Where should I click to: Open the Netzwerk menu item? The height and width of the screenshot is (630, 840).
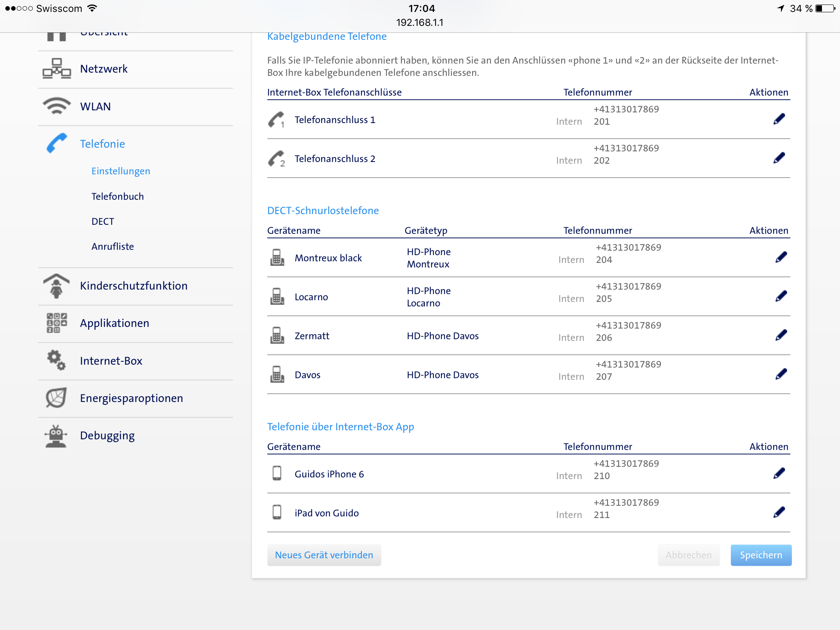pyautogui.click(x=103, y=69)
